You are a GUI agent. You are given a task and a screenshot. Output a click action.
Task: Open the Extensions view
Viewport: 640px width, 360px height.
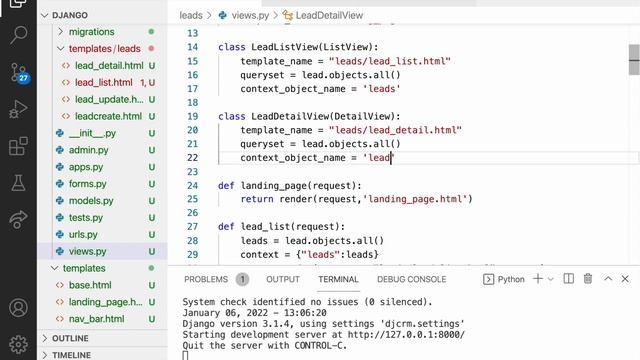[18, 146]
